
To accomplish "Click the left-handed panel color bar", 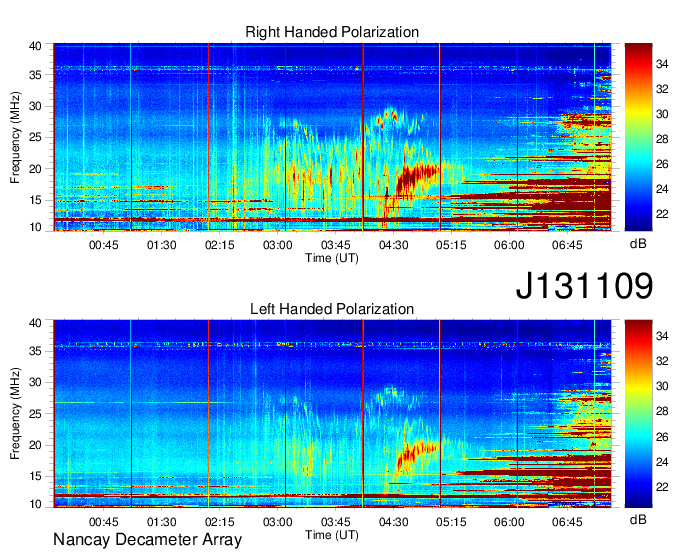I will [x=638, y=414].
